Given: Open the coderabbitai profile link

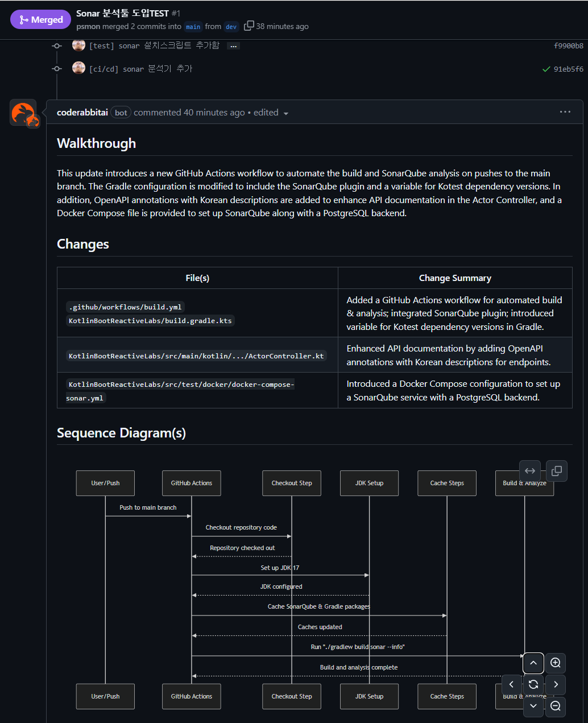Looking at the screenshot, I should click(x=82, y=113).
